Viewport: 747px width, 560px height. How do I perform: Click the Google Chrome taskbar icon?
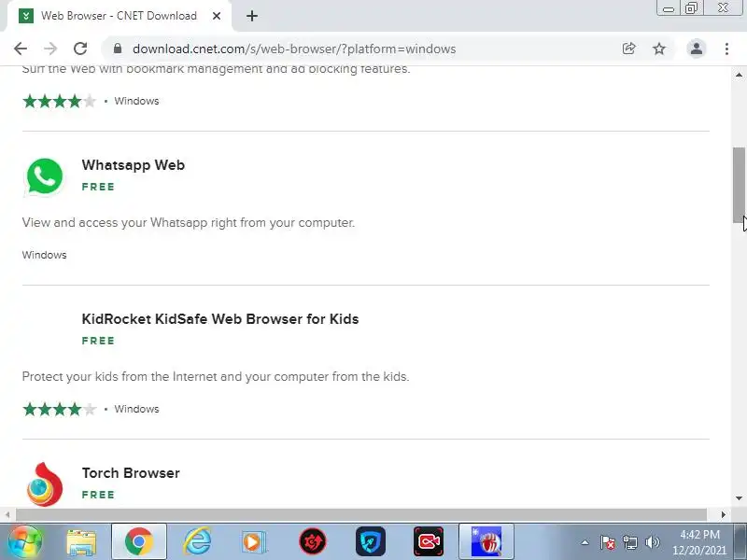[138, 542]
